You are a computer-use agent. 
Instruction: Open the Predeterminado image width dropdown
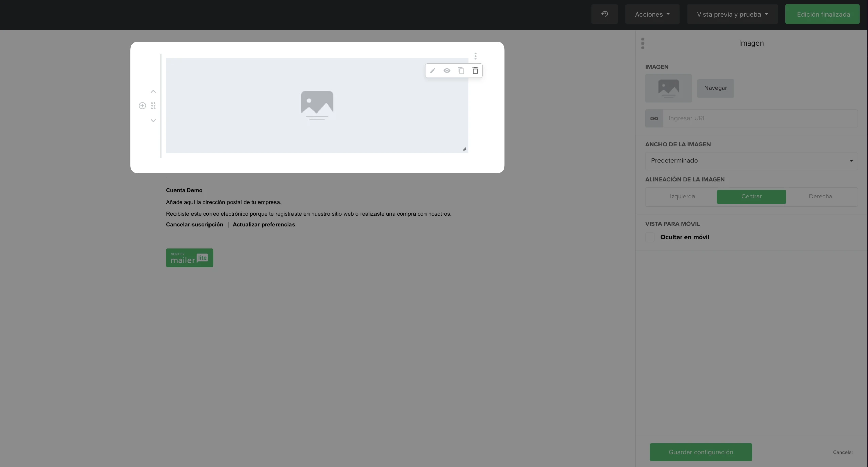pos(751,161)
